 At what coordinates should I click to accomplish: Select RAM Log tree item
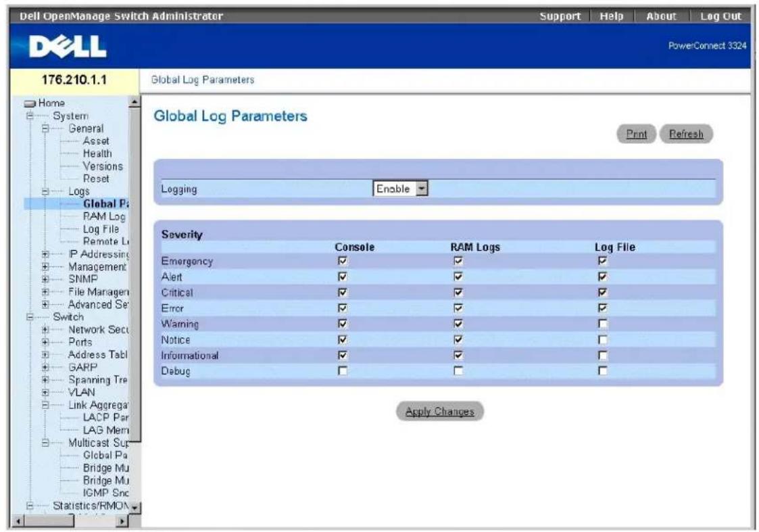[x=104, y=216]
